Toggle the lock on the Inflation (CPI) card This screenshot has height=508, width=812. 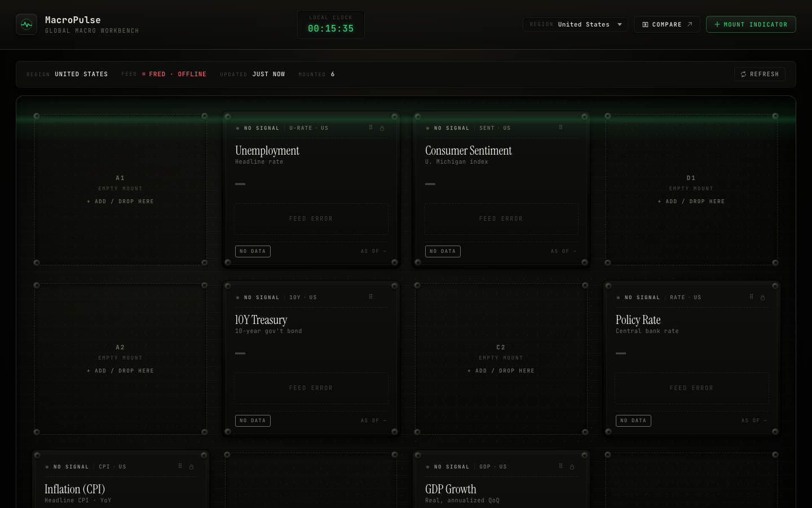(x=191, y=467)
